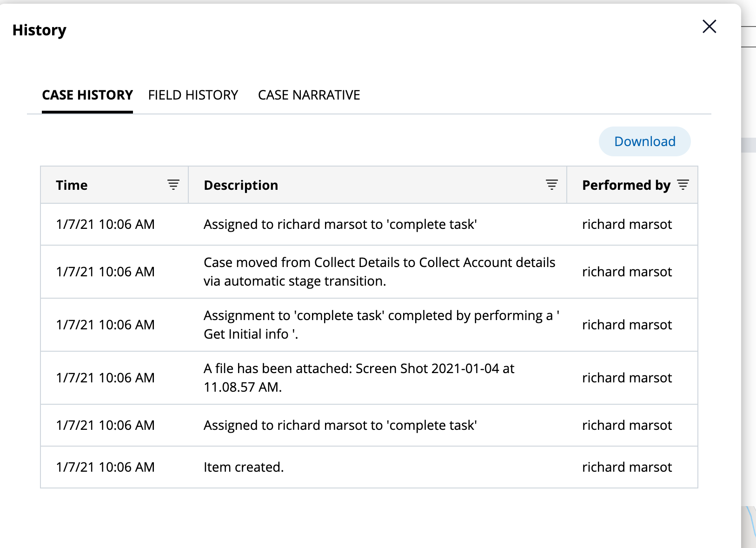Click the Performed by column header

(626, 185)
